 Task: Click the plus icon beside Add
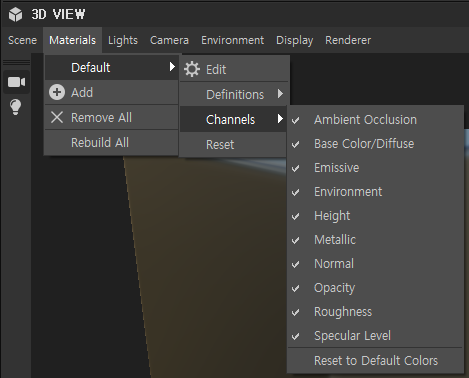tap(57, 92)
